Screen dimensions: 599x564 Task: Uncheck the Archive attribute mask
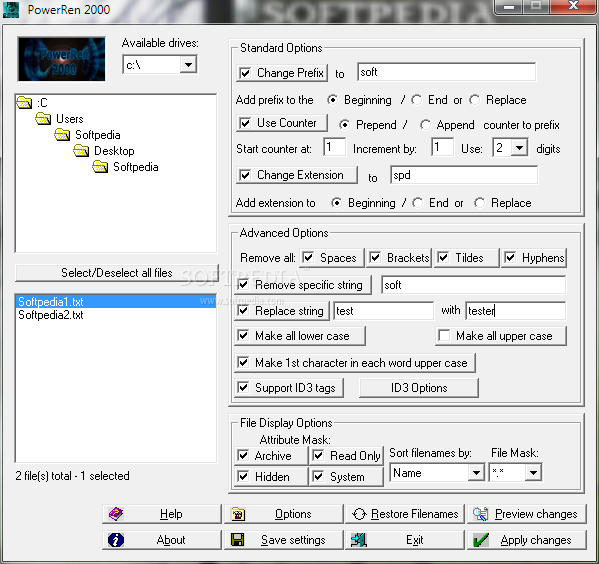tap(243, 455)
